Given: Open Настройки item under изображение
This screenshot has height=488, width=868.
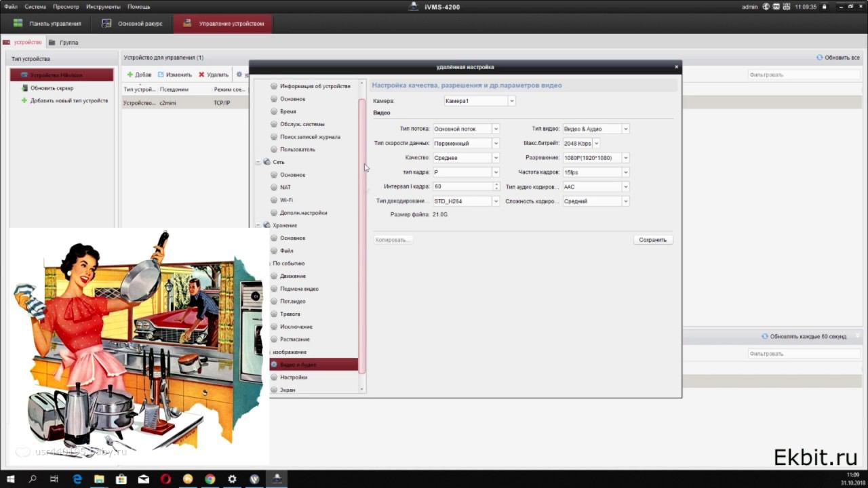Looking at the screenshot, I should click(x=293, y=377).
